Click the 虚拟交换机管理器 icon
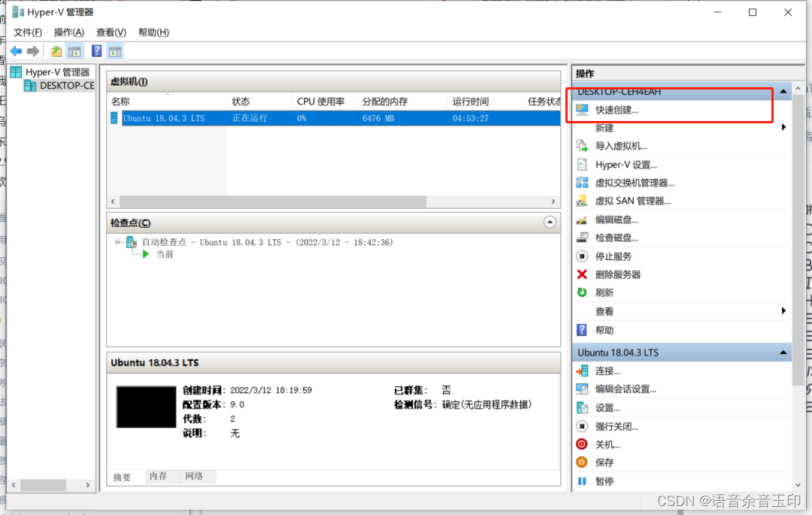 [x=582, y=183]
